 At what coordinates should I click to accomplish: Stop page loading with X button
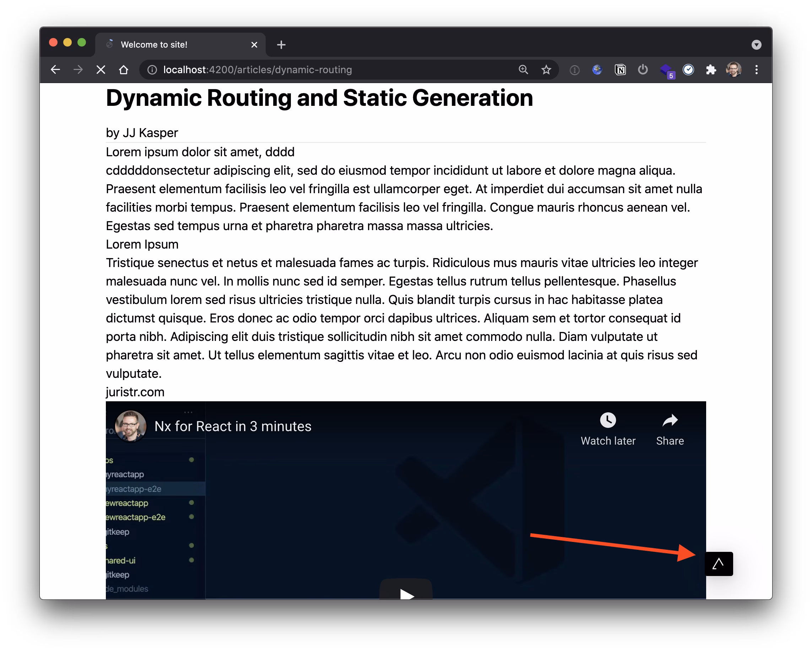101,70
